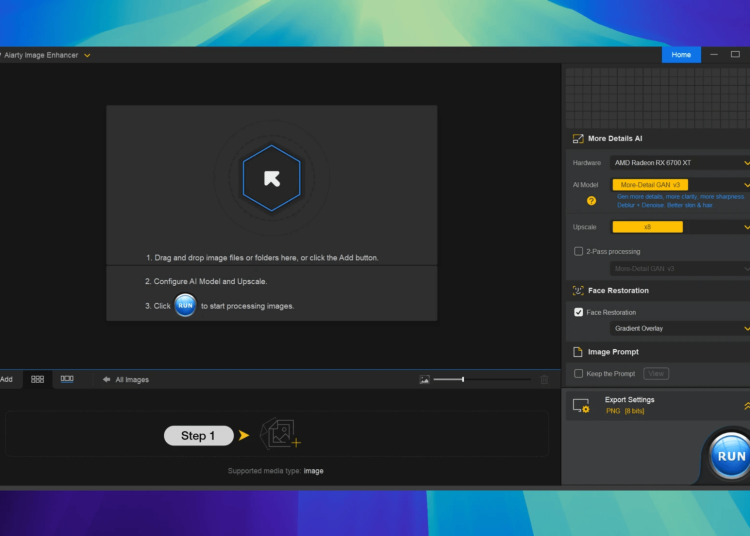The width and height of the screenshot is (750, 536).
Task: Enable 2-Pass processing checkbox
Action: click(578, 251)
